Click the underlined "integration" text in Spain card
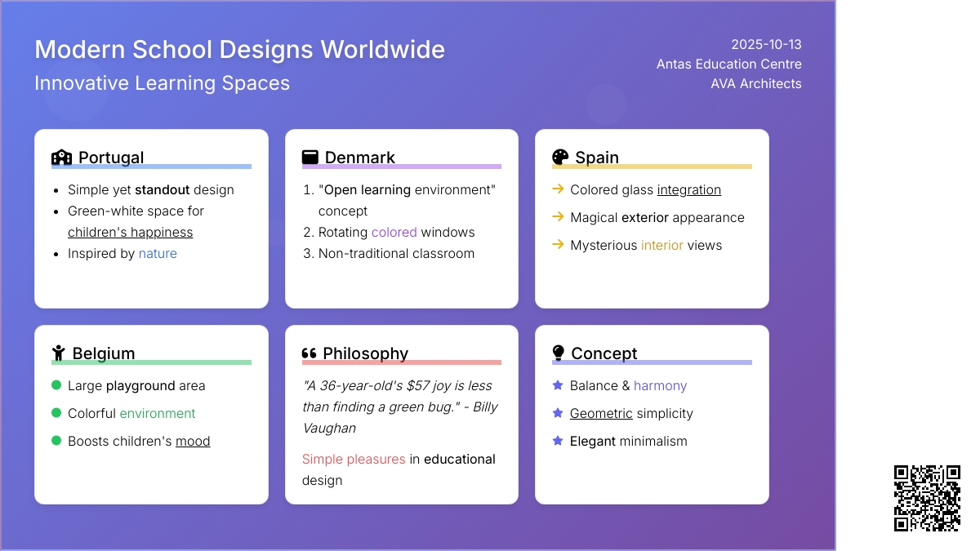This screenshot has width=980, height=551. coord(688,190)
